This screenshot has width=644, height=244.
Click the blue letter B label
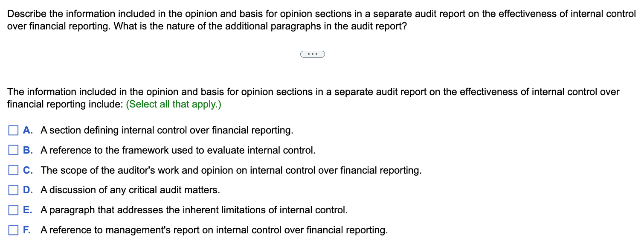pyautogui.click(x=28, y=151)
